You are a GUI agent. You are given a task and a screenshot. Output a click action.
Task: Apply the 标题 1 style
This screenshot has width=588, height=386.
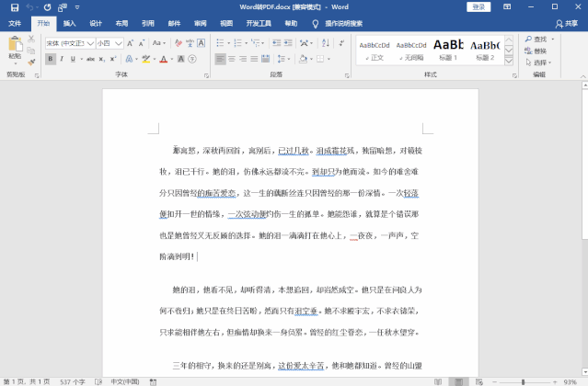click(448, 51)
